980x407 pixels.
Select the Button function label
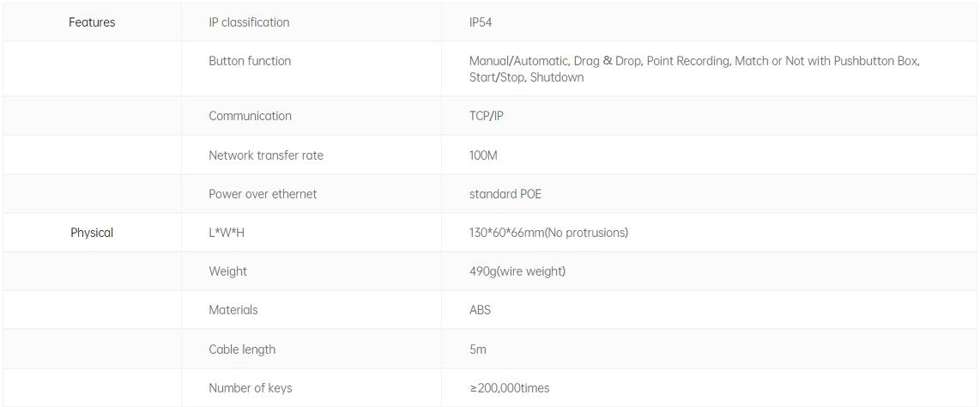click(x=250, y=61)
